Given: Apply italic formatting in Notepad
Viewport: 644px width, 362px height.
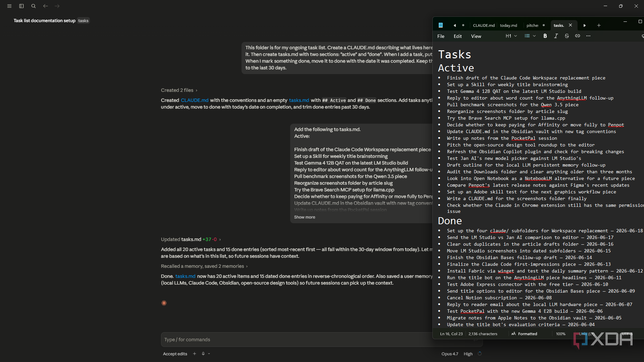Looking at the screenshot, I should pyautogui.click(x=556, y=36).
